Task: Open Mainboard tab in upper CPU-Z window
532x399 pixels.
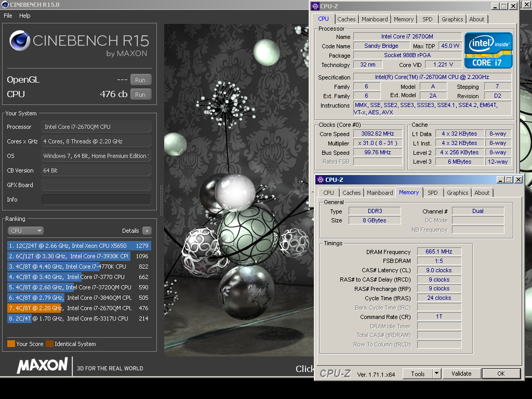Action: [375, 19]
